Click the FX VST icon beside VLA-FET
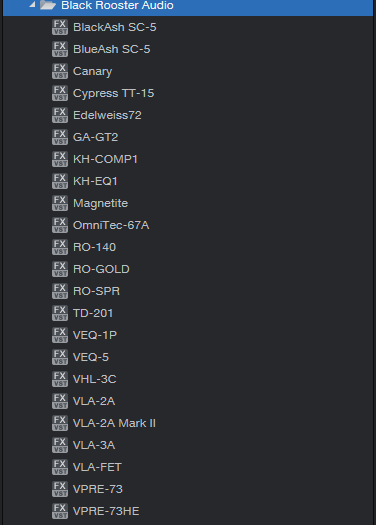The width and height of the screenshot is (376, 525). 60,467
